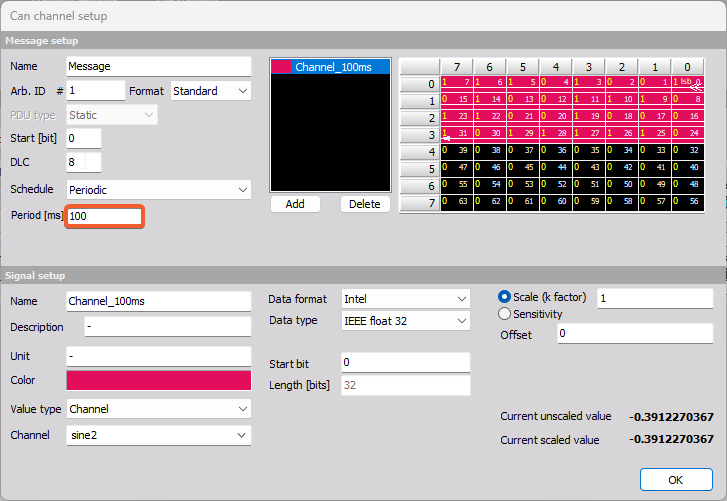
Task: Open the Data type dropdown IEEE float 32
Action: click(406, 321)
